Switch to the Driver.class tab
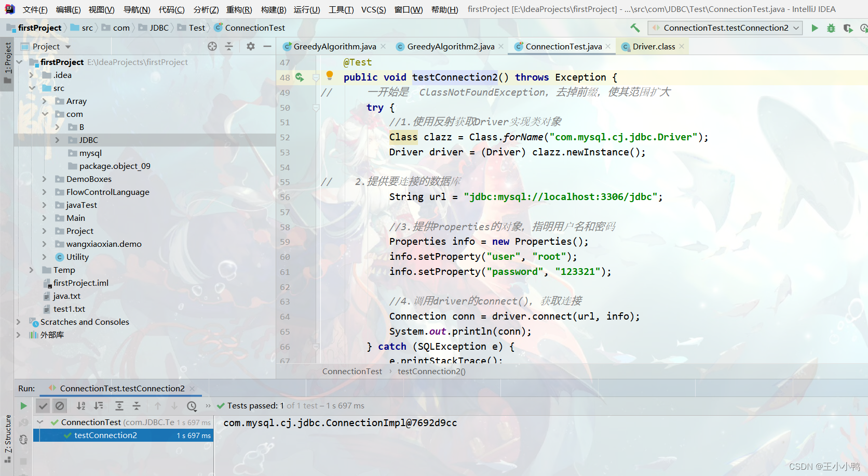868x476 pixels. (653, 46)
